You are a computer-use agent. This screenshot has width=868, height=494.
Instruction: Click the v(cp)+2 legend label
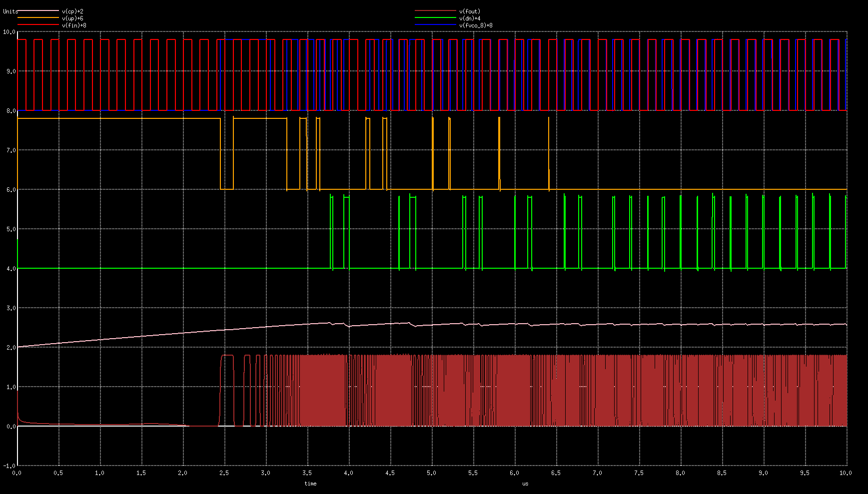(x=73, y=11)
